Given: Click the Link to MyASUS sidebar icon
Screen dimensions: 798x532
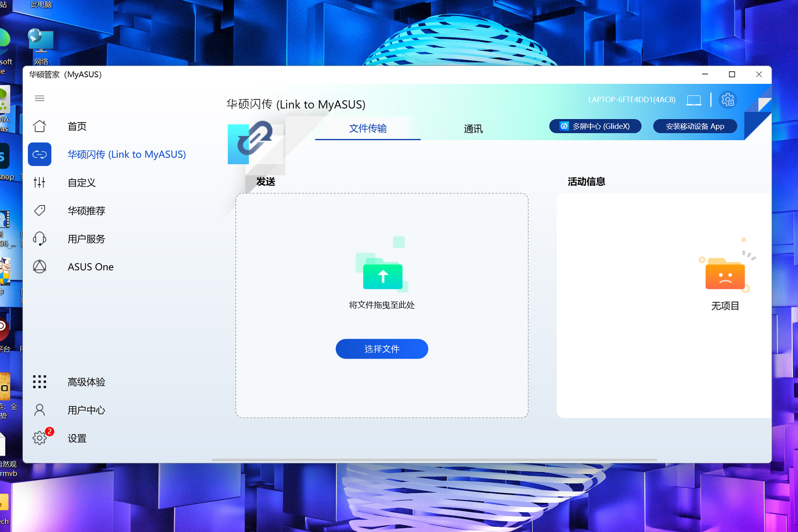Looking at the screenshot, I should 39,154.
